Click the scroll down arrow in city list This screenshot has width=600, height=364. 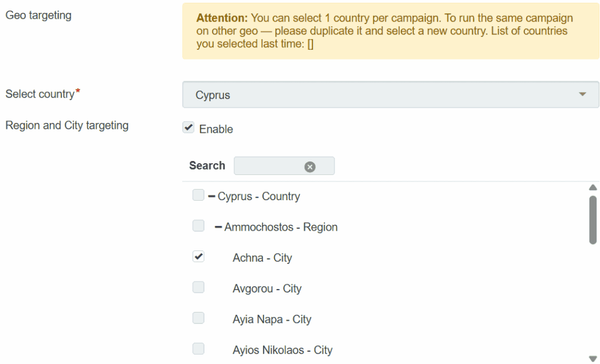tap(592, 358)
